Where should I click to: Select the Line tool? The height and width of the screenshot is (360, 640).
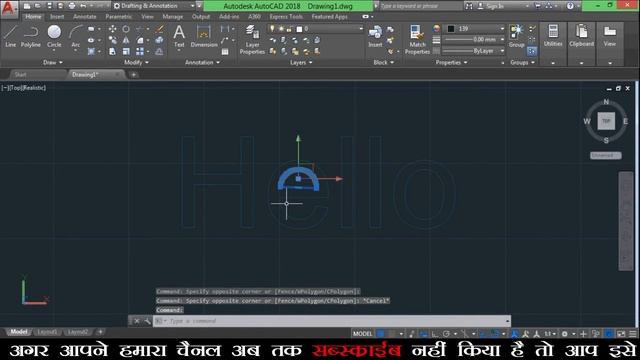pos(11,36)
